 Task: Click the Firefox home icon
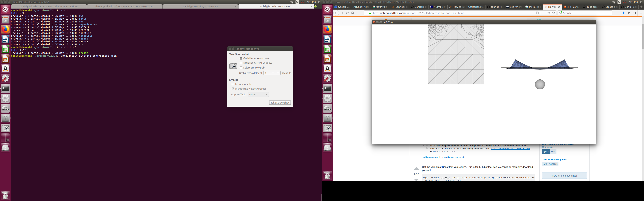pos(353,13)
